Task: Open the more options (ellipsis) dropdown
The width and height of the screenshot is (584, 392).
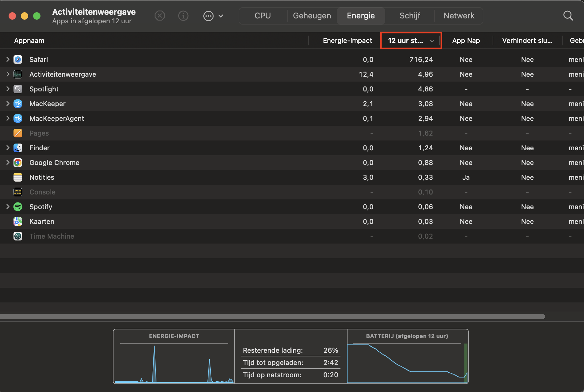Action: [213, 16]
